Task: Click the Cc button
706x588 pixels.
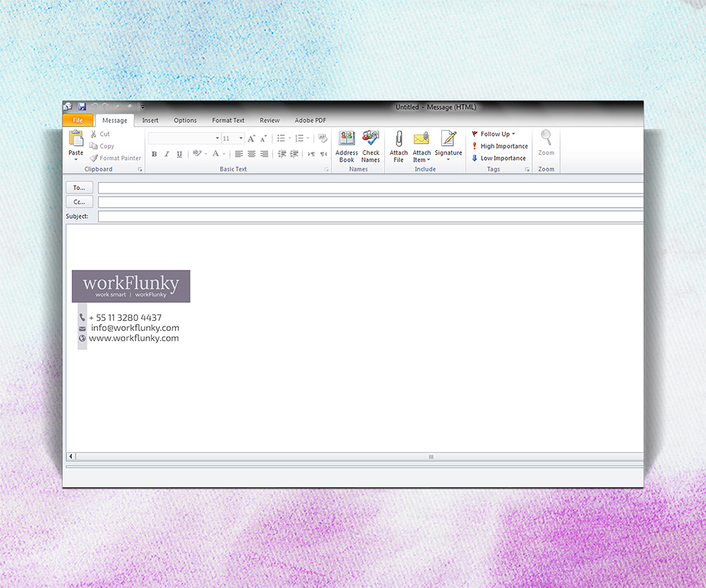Action: pos(79,202)
